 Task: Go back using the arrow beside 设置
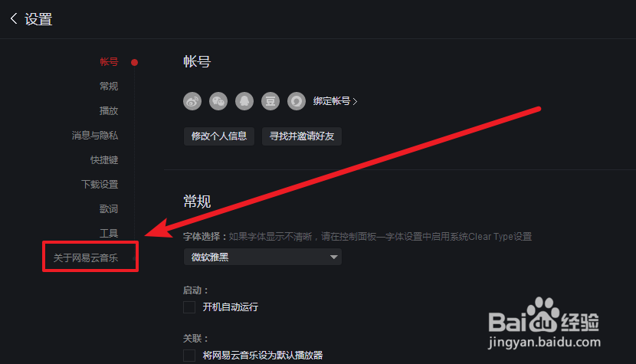(x=14, y=18)
